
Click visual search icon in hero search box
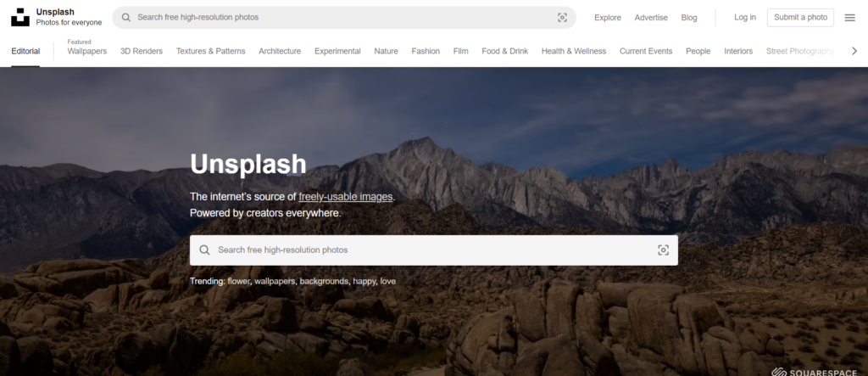point(663,250)
